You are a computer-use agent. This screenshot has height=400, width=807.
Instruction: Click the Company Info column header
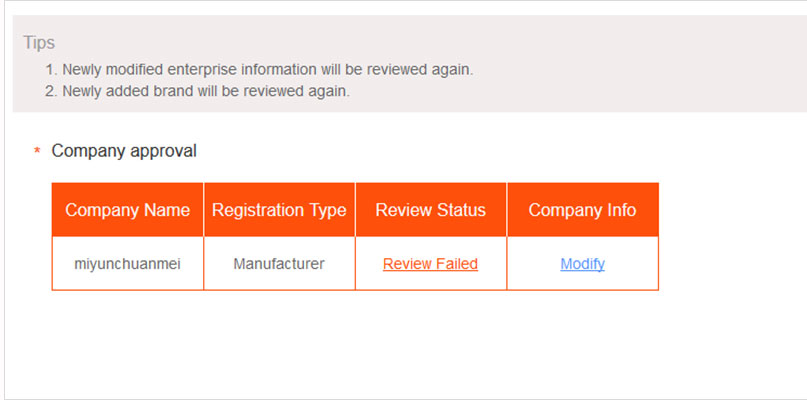click(x=582, y=210)
